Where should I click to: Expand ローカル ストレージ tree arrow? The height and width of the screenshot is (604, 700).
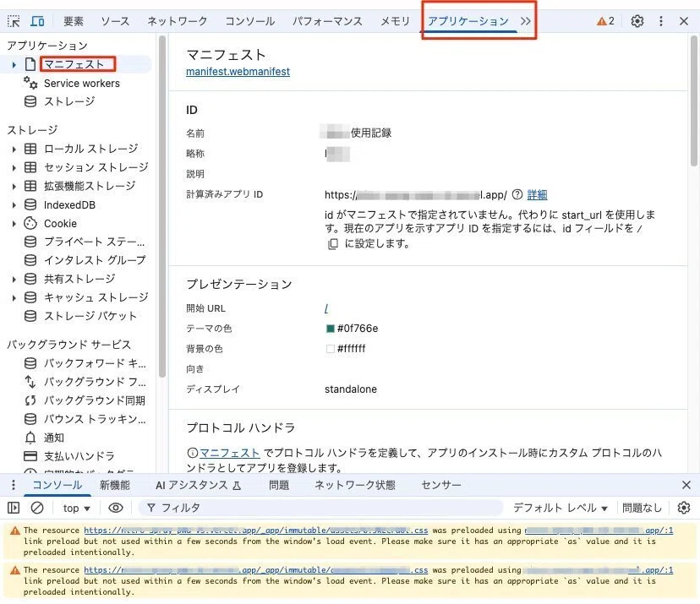(14, 149)
